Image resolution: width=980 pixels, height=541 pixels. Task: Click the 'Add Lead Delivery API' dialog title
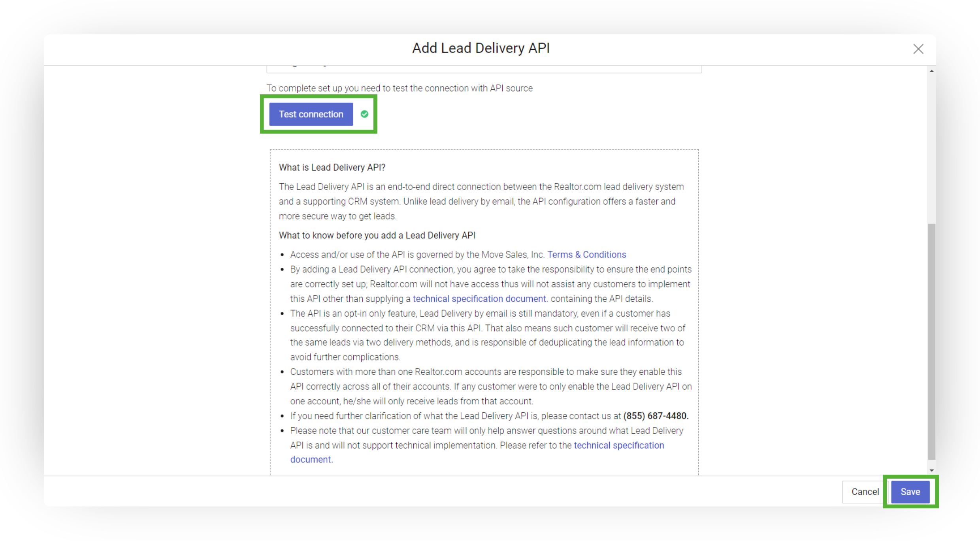(481, 48)
